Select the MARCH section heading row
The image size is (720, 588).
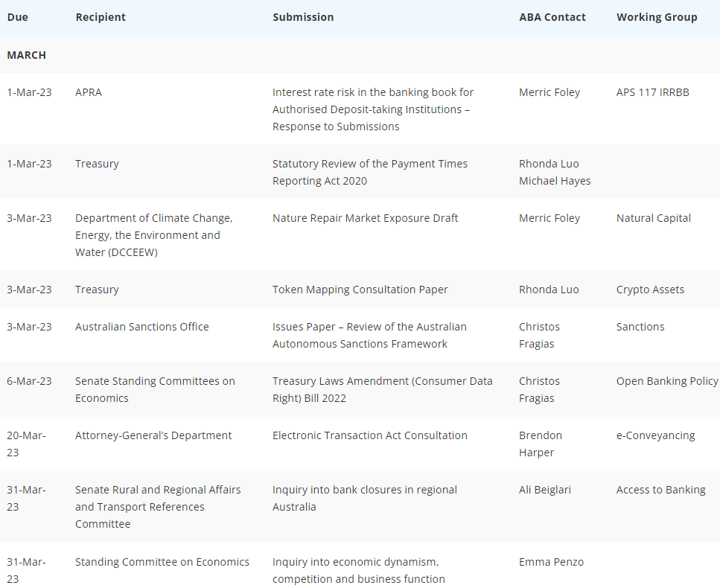(x=360, y=55)
